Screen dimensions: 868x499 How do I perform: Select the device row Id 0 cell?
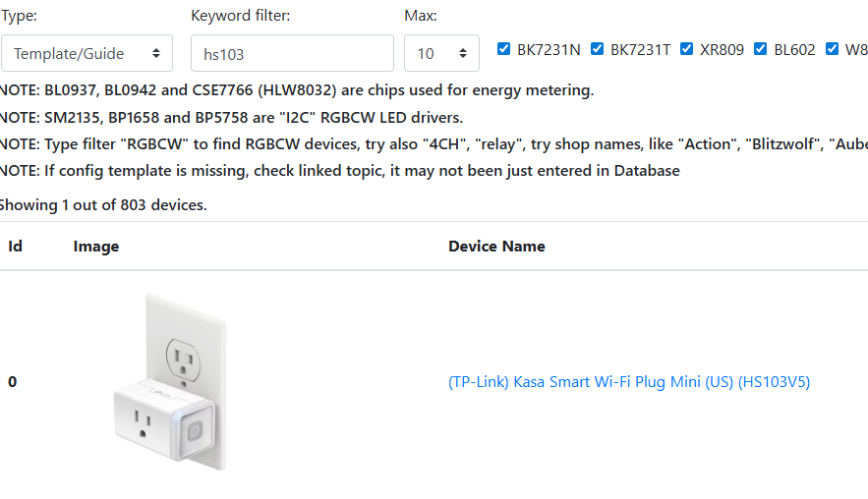pyautogui.click(x=13, y=382)
